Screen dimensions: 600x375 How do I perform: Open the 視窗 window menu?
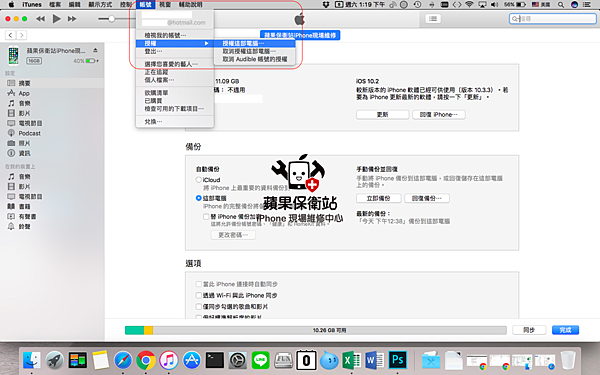[165, 5]
